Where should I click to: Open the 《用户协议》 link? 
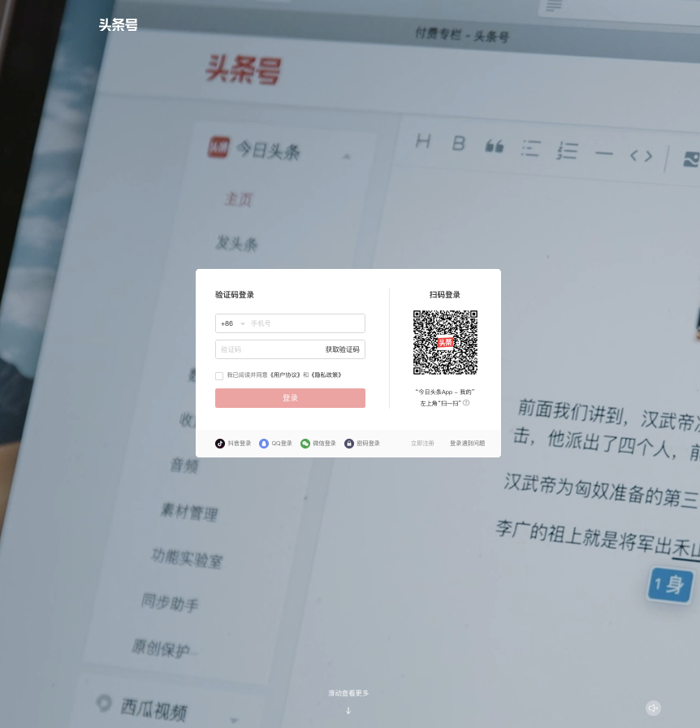point(285,375)
